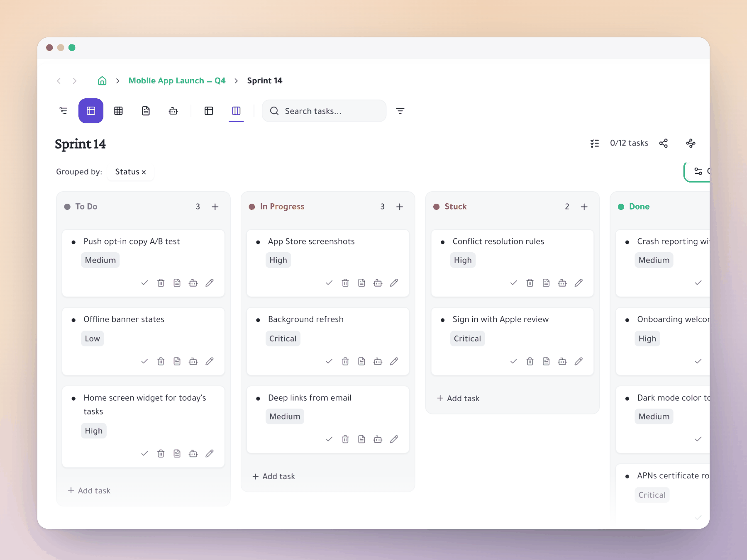
Task: Click robot icon on Background refresh card
Action: tap(378, 361)
